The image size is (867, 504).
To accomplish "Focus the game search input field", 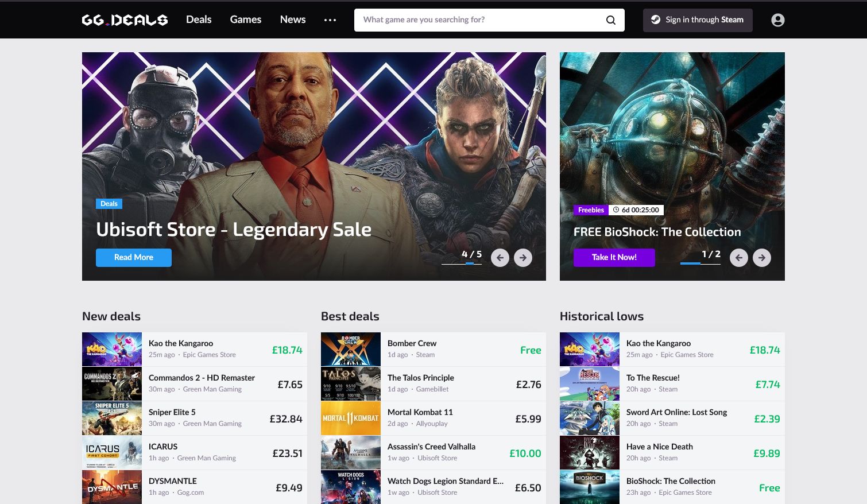I will tap(479, 20).
